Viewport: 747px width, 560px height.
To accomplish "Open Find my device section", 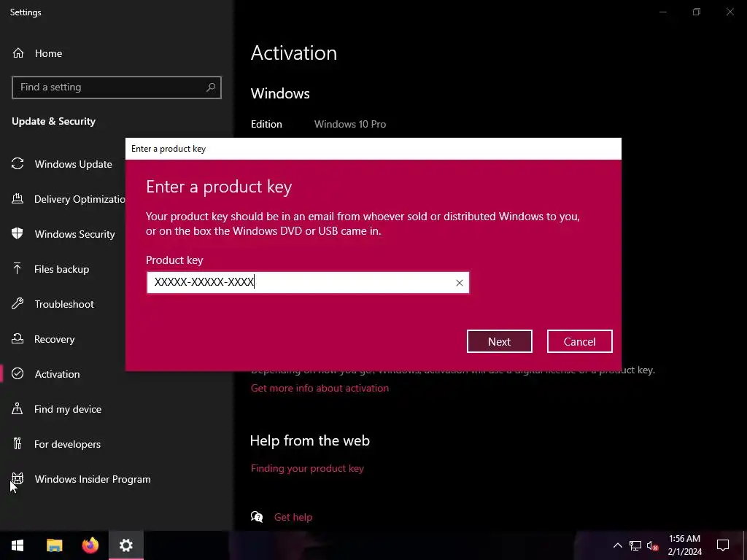I will coord(68,409).
